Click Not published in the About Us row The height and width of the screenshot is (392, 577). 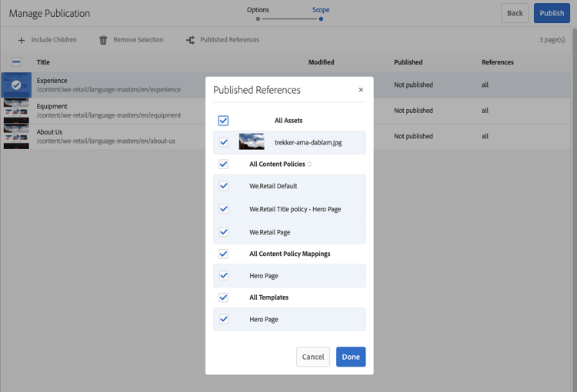413,136
